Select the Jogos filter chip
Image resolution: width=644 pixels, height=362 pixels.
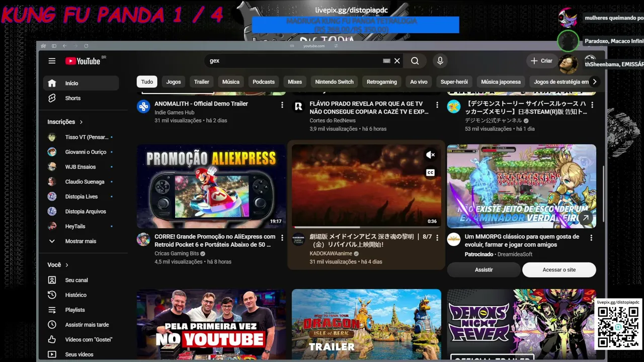174,82
